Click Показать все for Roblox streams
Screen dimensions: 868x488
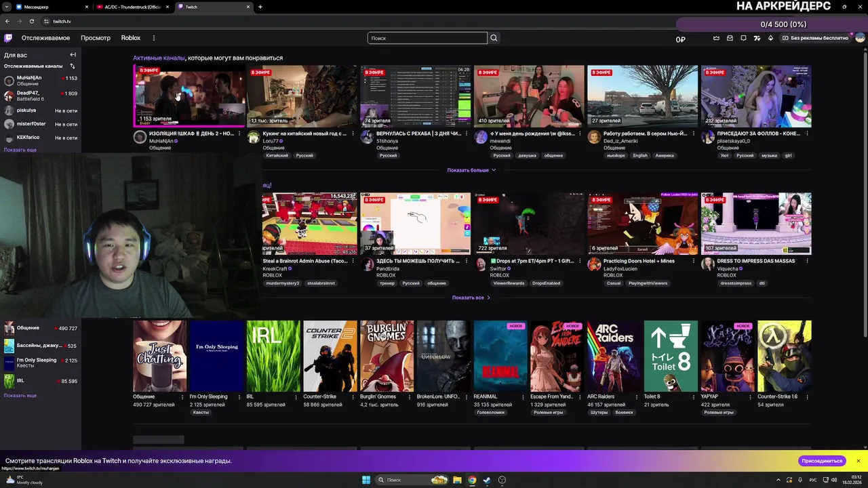(471, 298)
